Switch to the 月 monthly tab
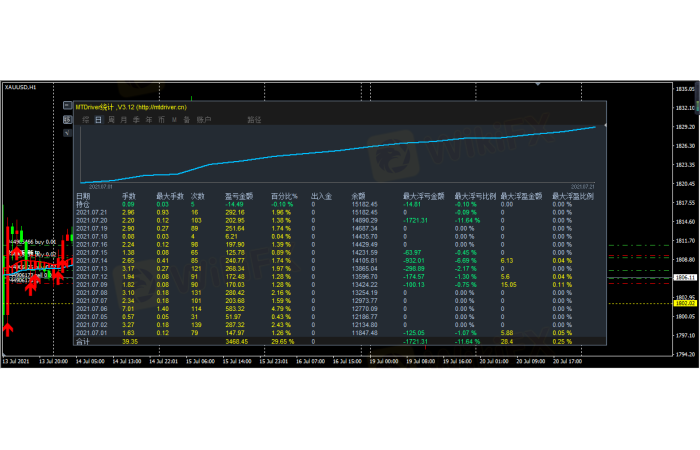700x450 pixels. pos(124,120)
